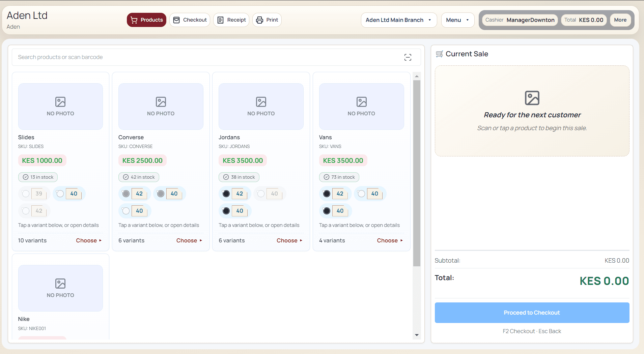
Task: Switch to the Checkout tab
Action: tap(190, 20)
